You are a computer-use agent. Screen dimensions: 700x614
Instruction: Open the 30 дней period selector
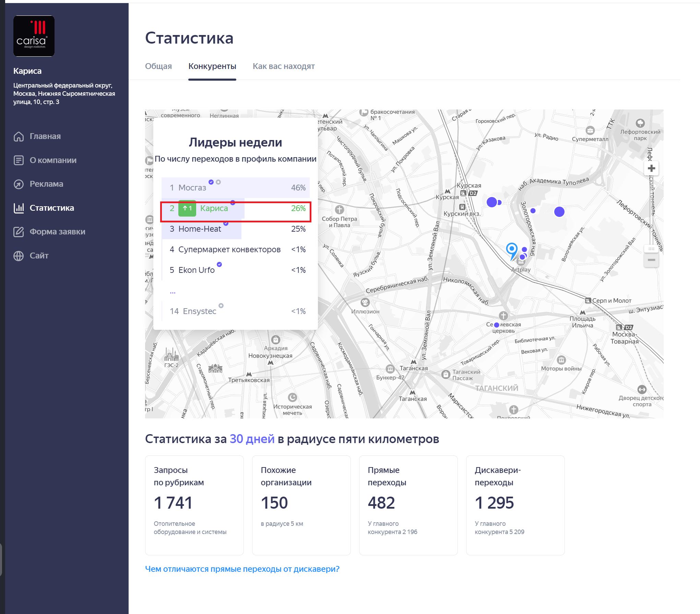[252, 439]
